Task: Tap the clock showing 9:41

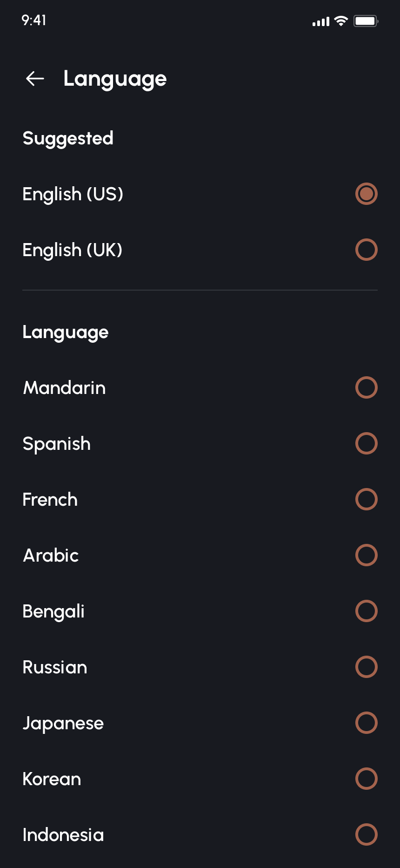Action: tap(34, 20)
